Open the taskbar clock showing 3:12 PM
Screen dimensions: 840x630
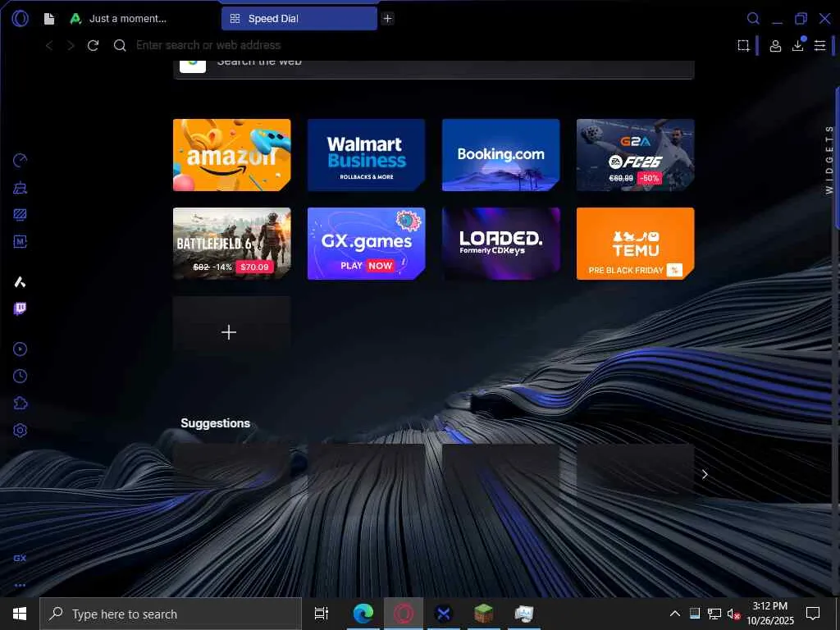769,614
